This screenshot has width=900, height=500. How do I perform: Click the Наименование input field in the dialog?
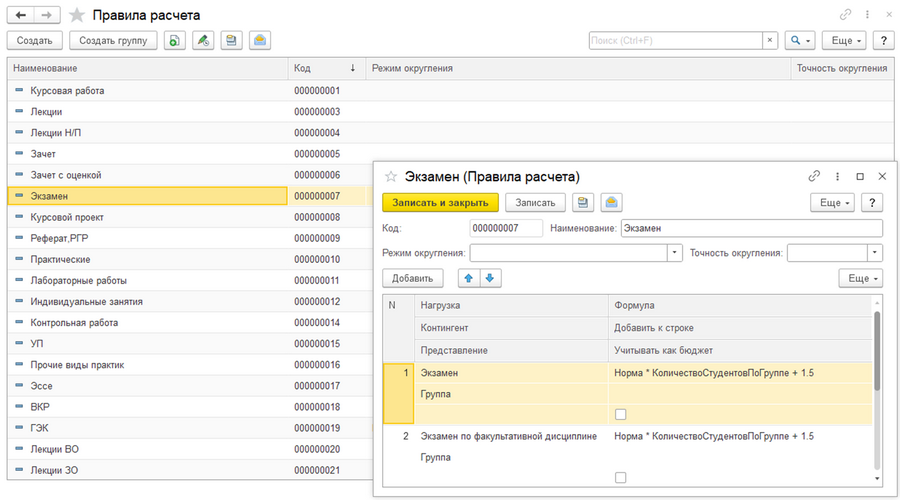752,228
